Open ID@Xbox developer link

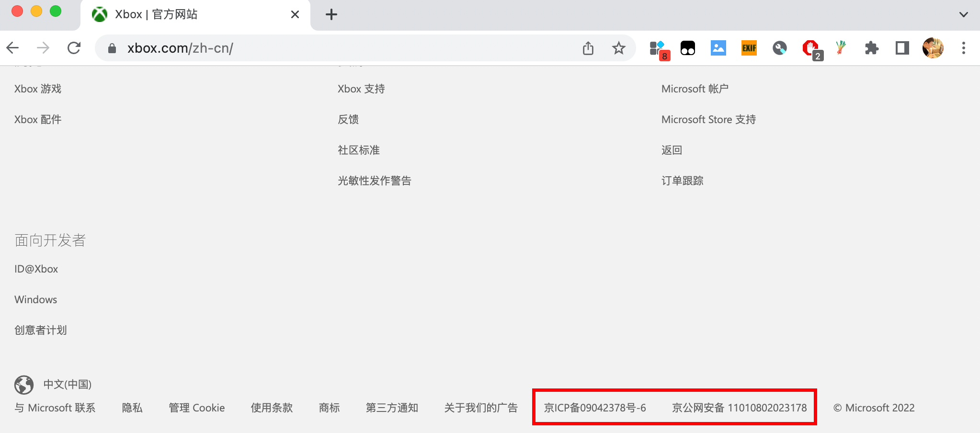click(36, 269)
